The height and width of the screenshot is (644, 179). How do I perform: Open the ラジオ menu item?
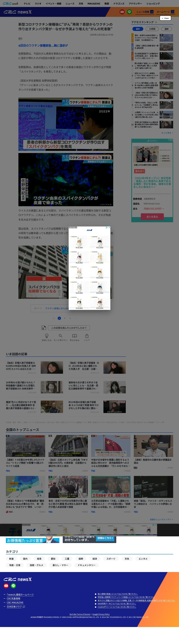(38, 4)
